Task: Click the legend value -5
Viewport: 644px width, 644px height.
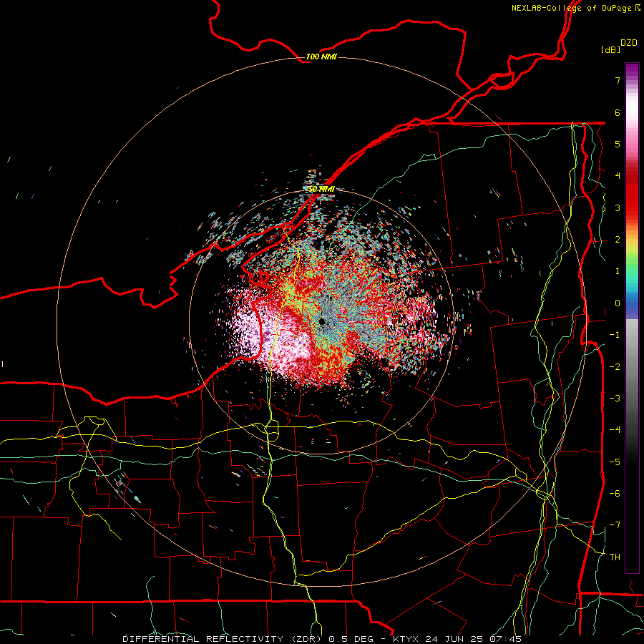Action: pyautogui.click(x=615, y=462)
